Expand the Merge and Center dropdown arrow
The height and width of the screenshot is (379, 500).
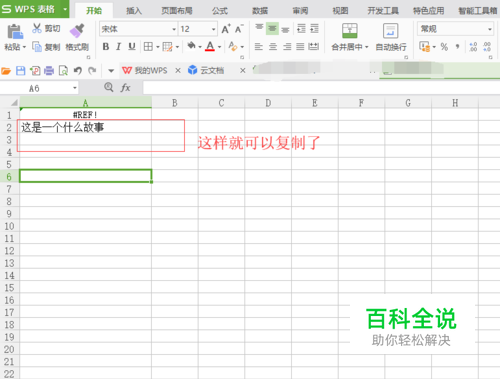(x=366, y=47)
